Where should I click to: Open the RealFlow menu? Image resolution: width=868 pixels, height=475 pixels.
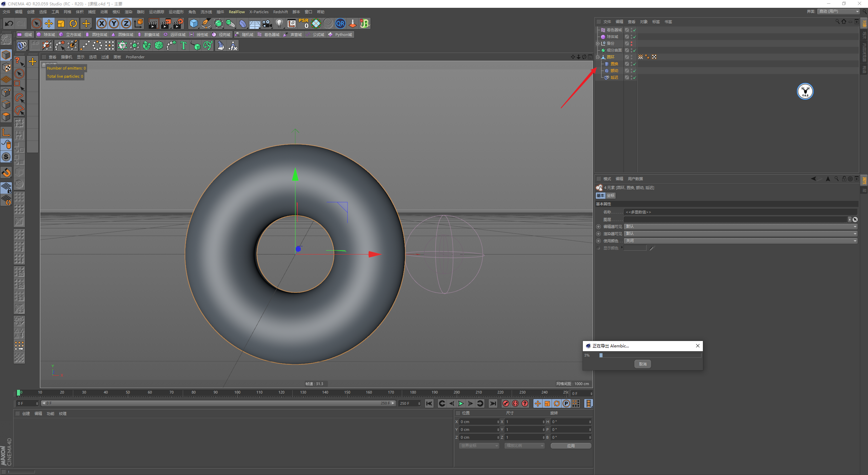click(x=236, y=12)
